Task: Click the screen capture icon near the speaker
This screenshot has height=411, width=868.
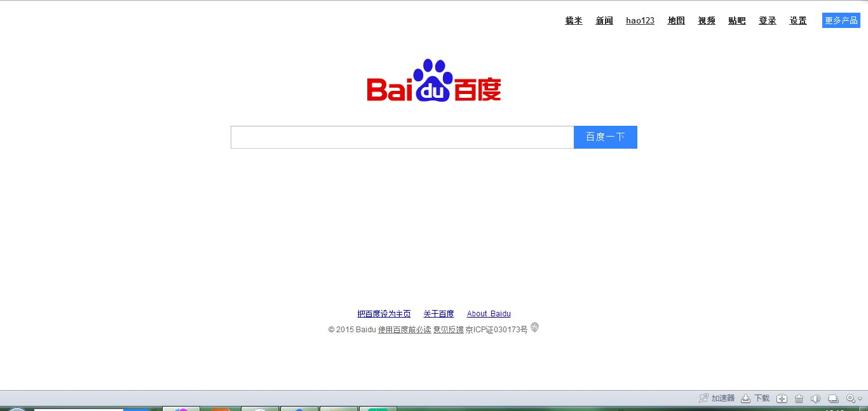Action: click(833, 398)
